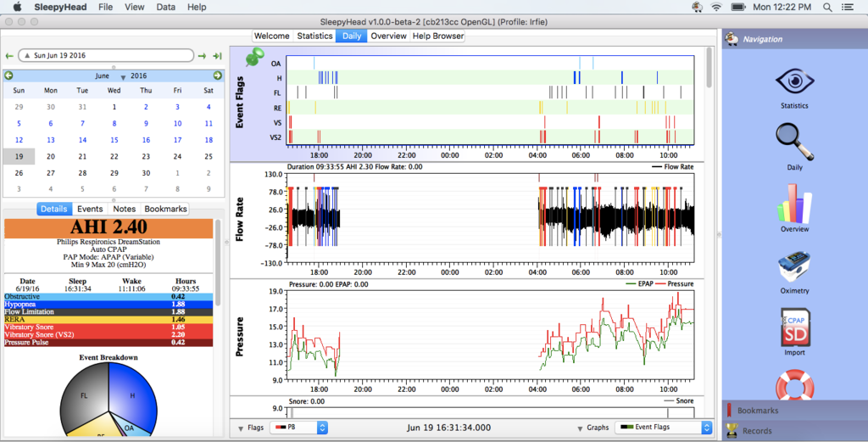Click the Records bar in Navigation panel

coord(795,430)
